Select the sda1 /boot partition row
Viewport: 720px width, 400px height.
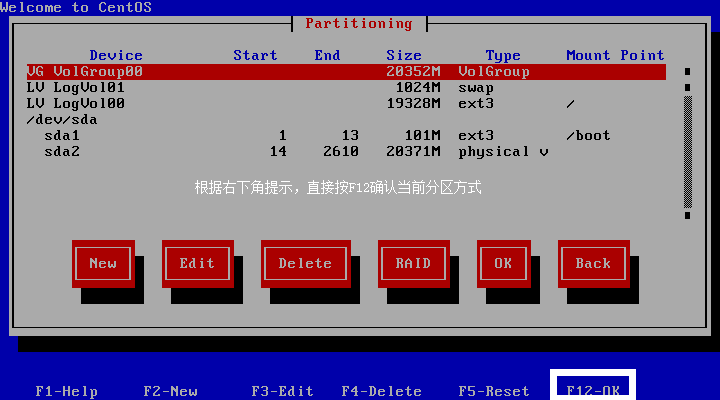point(346,135)
